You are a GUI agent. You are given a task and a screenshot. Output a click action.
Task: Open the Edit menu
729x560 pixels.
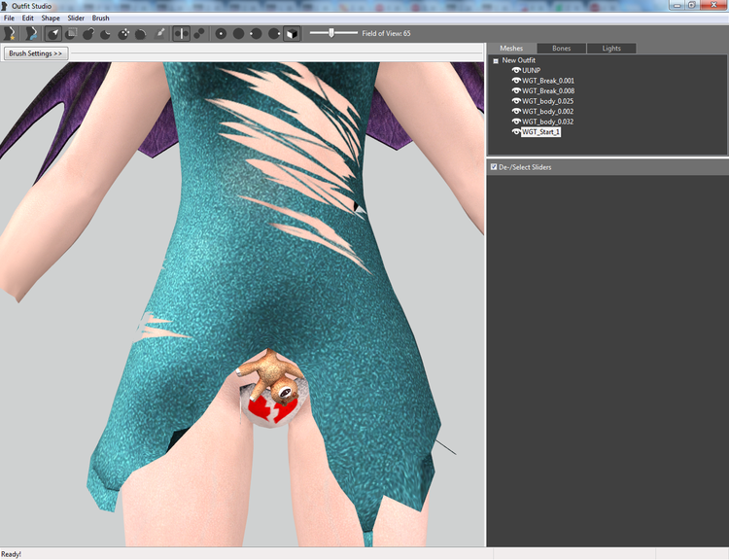coord(28,18)
